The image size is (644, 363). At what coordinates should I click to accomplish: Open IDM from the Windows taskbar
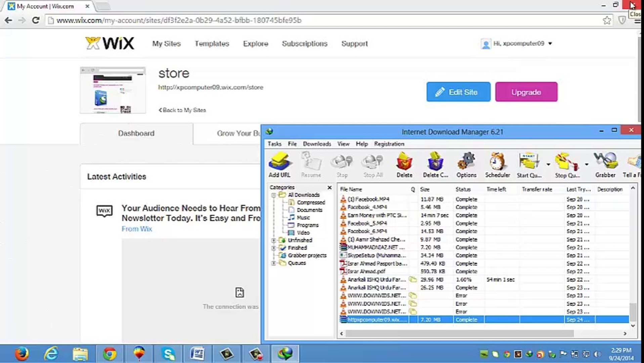(x=285, y=354)
